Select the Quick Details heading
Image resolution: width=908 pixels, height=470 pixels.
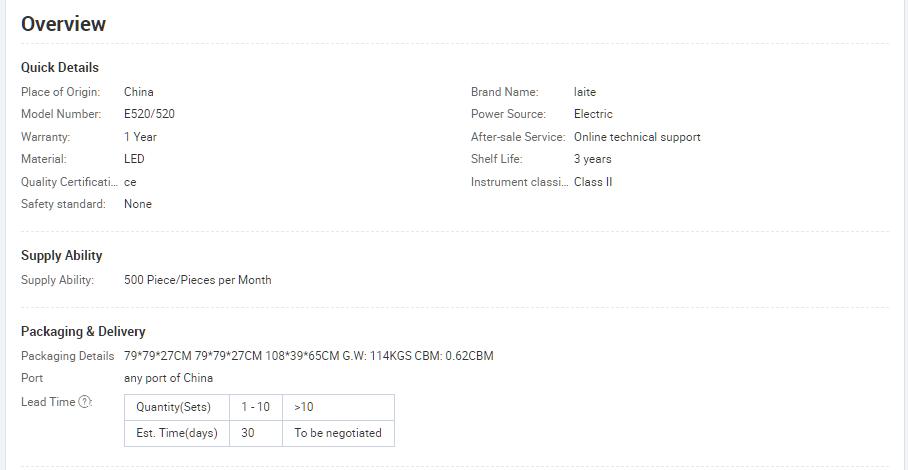[x=60, y=68]
